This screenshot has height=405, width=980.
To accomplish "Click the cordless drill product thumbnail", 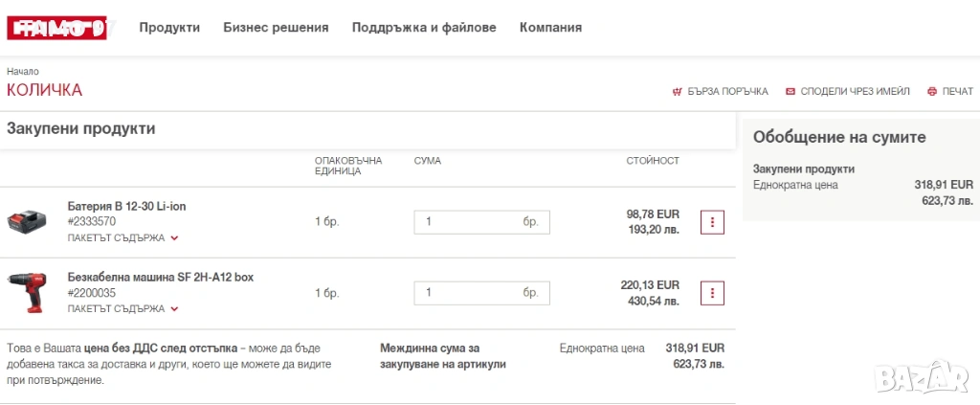I will pyautogui.click(x=27, y=293).
